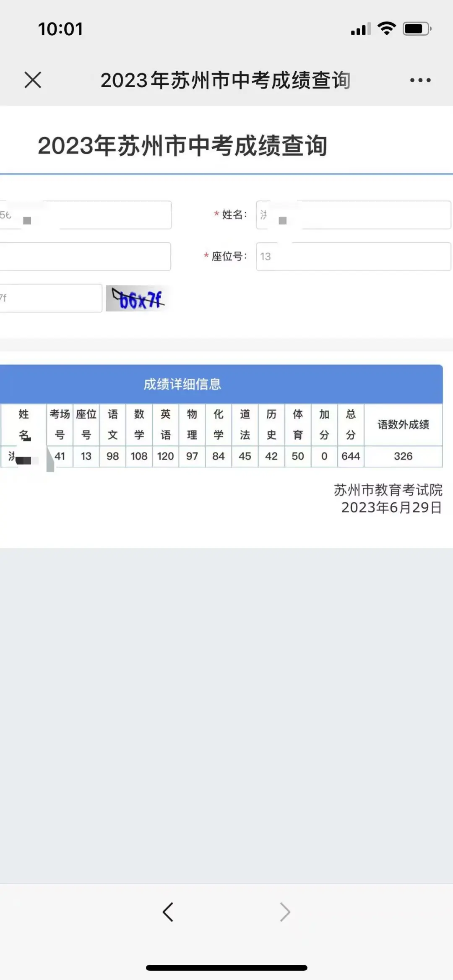The height and width of the screenshot is (980, 453).
Task: Tap the 10:01 clock in status bar
Action: (60, 29)
